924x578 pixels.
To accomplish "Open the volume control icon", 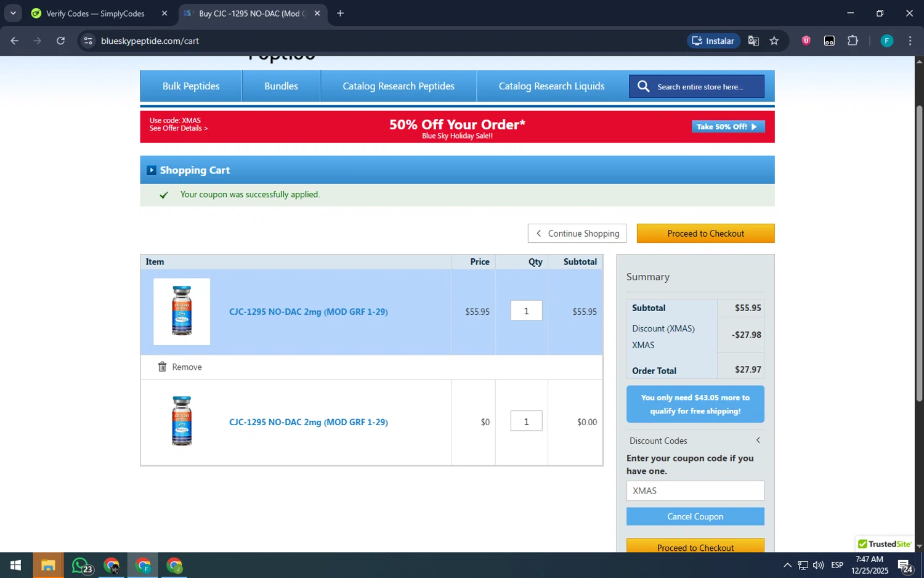I will click(x=818, y=565).
